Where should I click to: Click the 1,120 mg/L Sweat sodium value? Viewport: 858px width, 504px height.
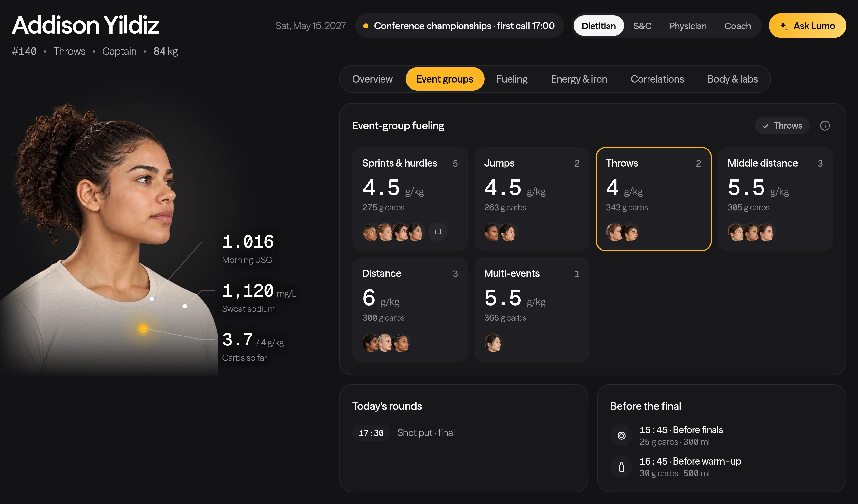click(259, 291)
